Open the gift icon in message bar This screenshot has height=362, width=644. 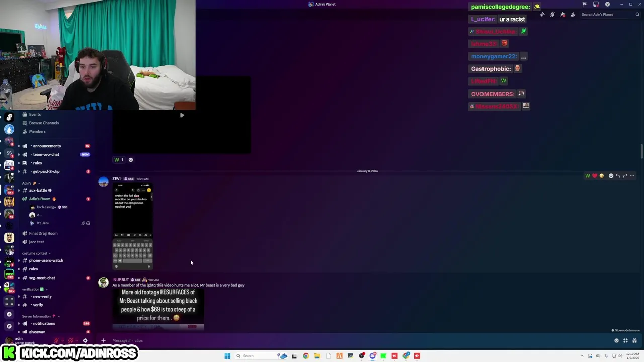634,340
